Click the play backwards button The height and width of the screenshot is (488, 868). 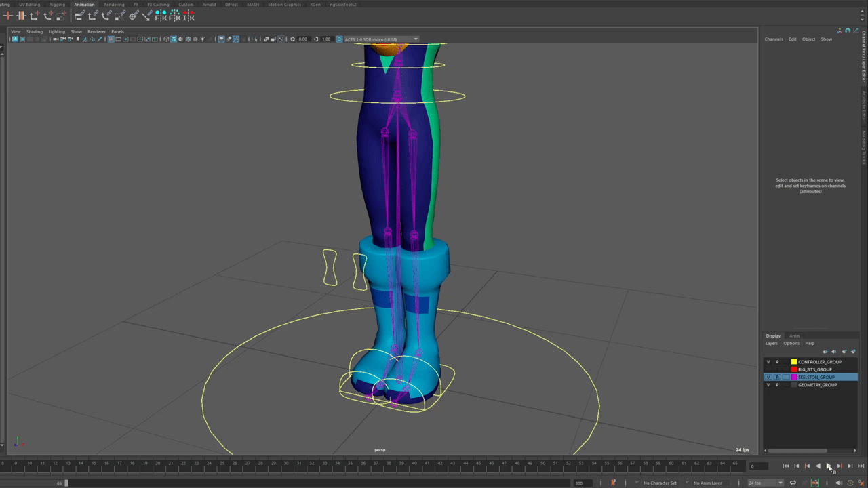pos(818,466)
